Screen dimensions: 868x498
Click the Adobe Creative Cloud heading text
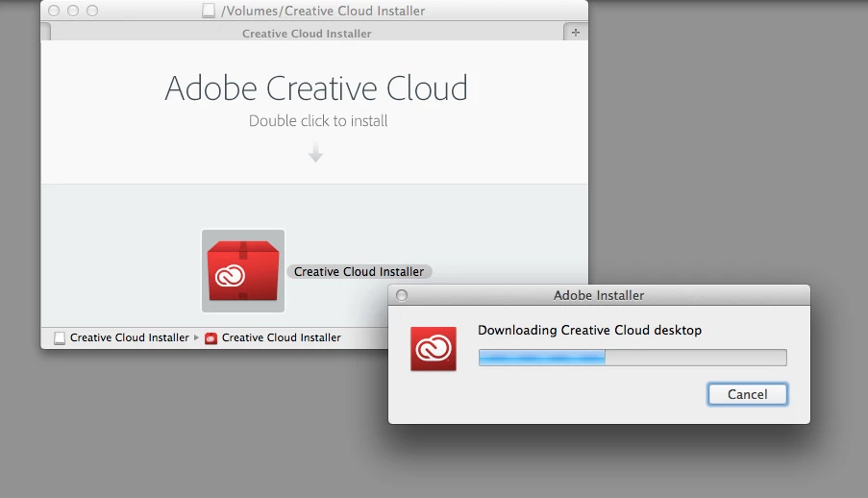(316, 88)
